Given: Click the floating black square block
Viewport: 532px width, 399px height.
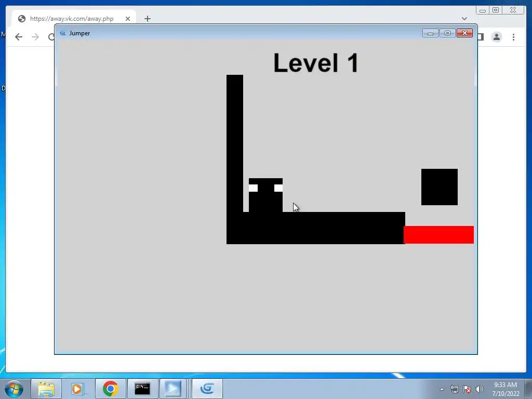Looking at the screenshot, I should (440, 187).
